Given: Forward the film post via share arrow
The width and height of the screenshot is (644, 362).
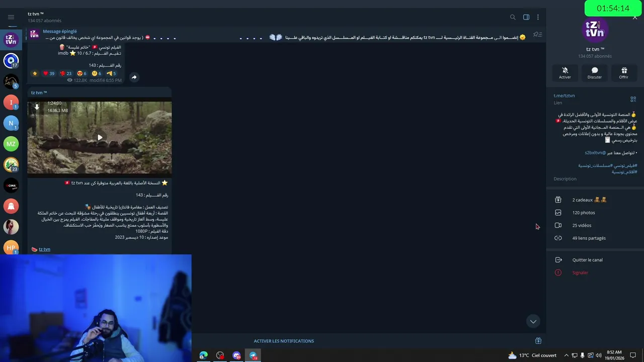Looking at the screenshot, I should point(134,77).
